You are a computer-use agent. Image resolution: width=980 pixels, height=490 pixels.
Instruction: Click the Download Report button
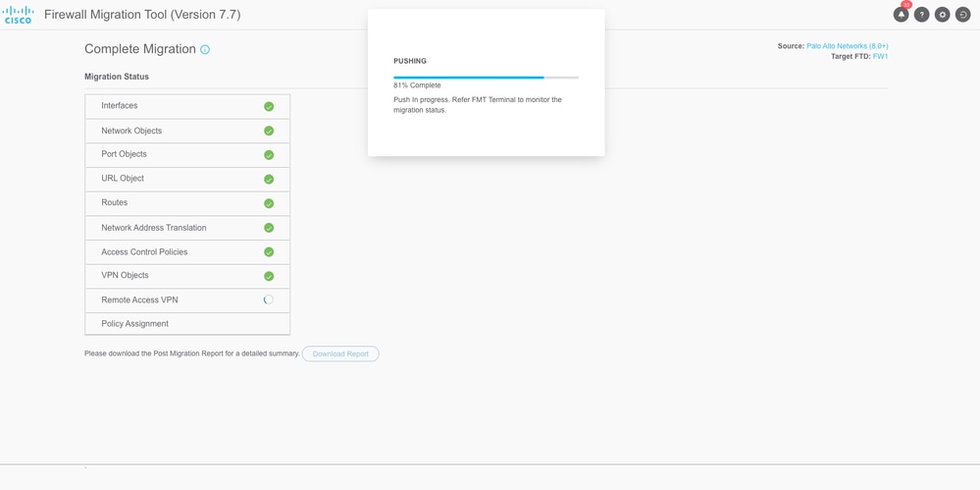[340, 354]
